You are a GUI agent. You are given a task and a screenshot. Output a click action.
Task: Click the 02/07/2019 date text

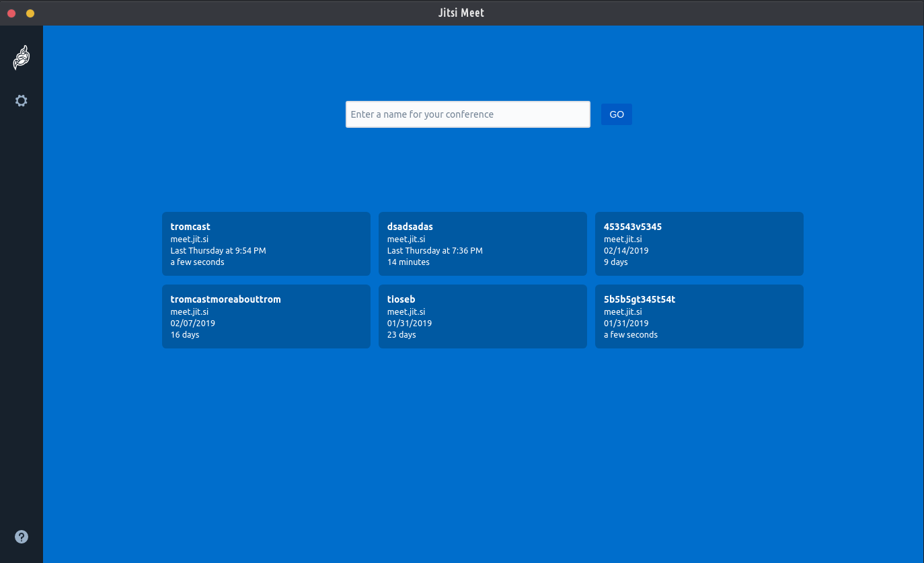coord(193,324)
